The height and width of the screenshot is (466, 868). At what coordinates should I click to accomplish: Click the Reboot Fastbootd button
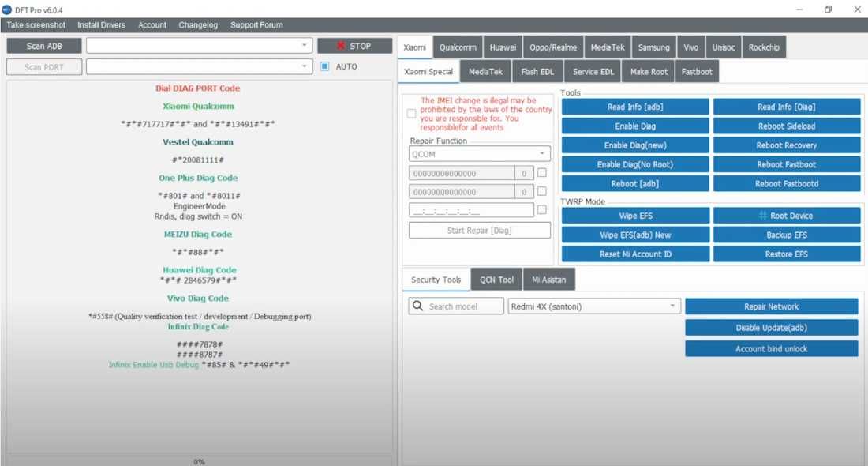(787, 183)
